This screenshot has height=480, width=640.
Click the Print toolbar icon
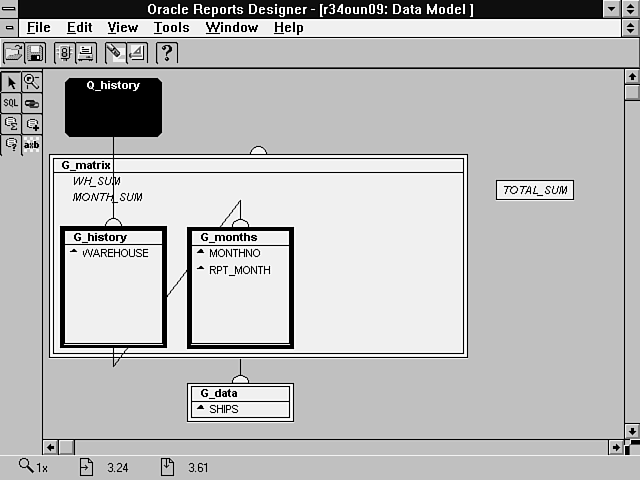point(86,53)
